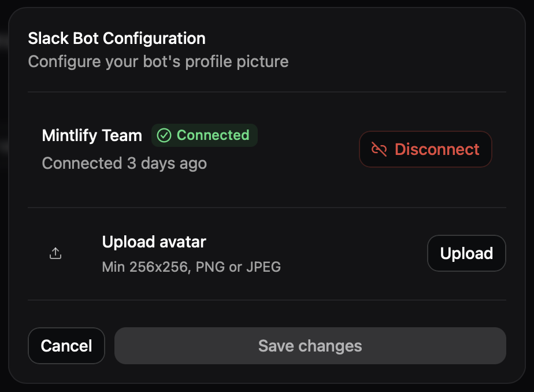
Task: Select the upload arrow glyph near Upload avatar
Action: 55,253
